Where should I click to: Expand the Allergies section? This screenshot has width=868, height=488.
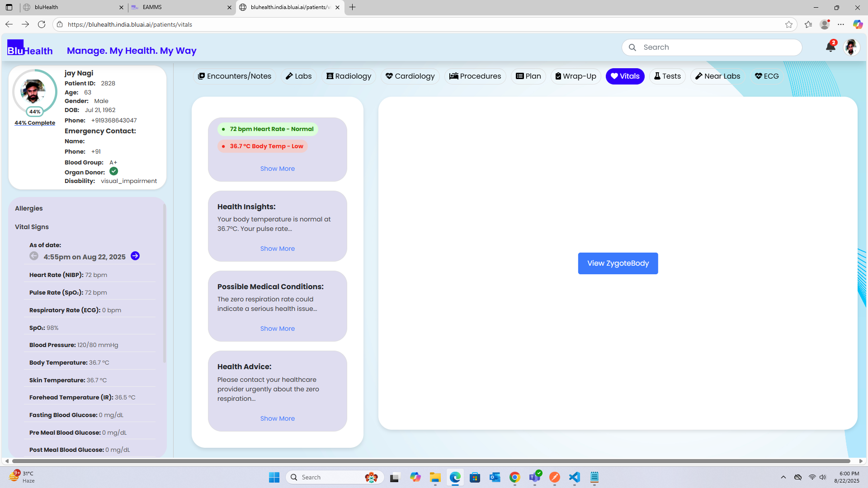point(29,208)
